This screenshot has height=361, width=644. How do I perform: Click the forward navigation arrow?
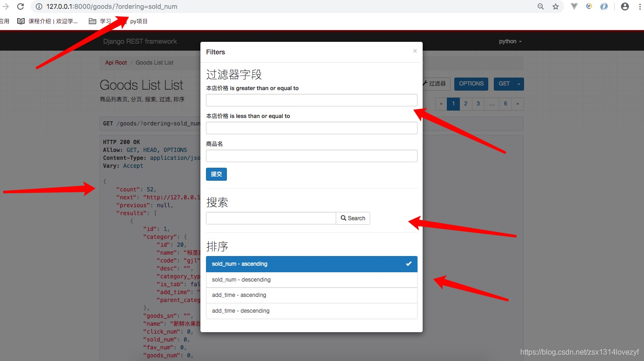click(6, 7)
